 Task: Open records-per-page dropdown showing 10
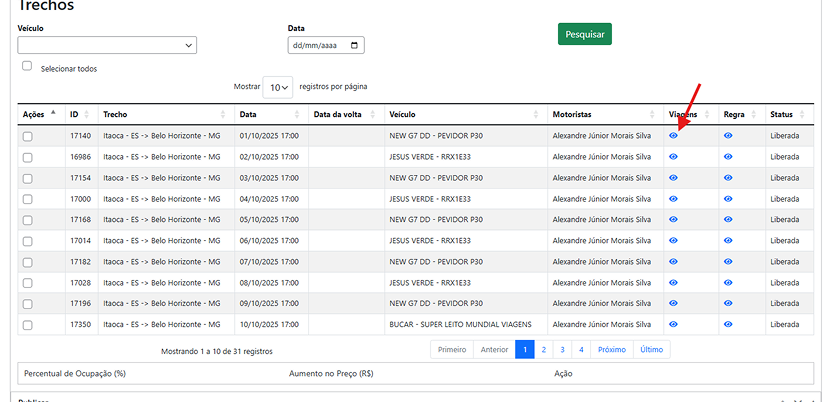coord(278,88)
